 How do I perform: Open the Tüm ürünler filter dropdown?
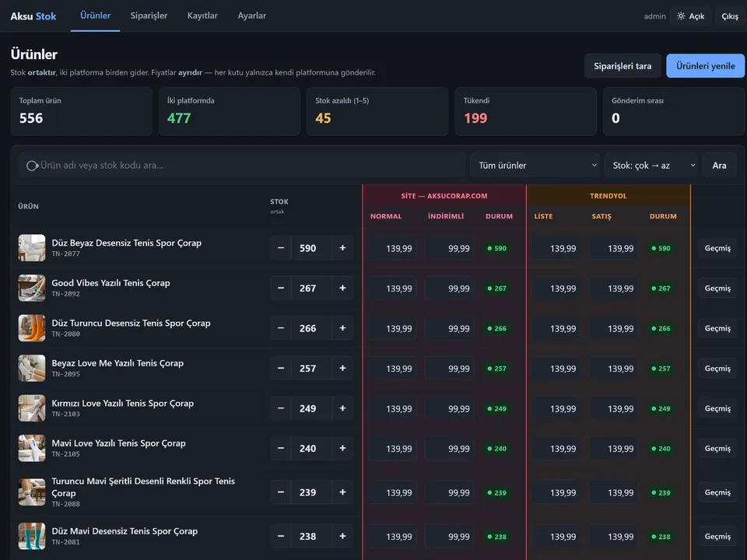click(535, 165)
